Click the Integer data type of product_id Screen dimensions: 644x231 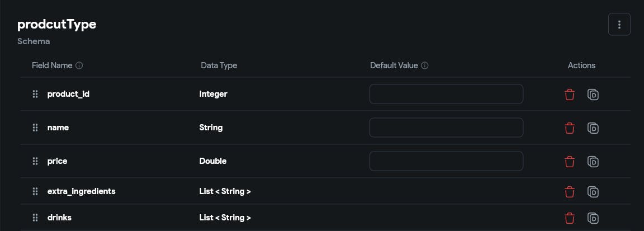coord(213,94)
